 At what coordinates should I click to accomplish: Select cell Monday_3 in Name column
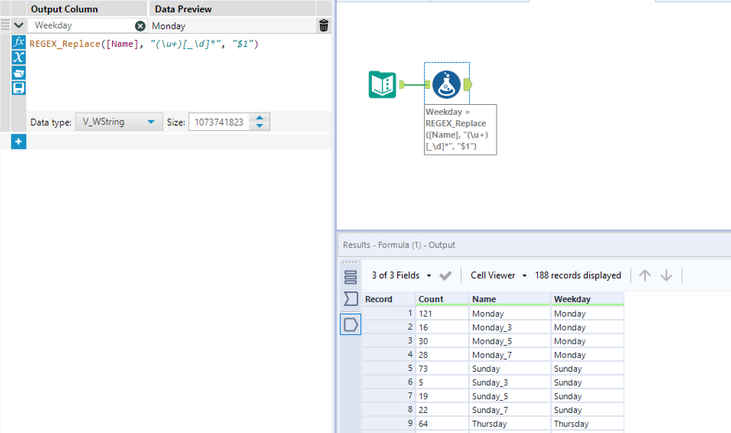click(510, 327)
